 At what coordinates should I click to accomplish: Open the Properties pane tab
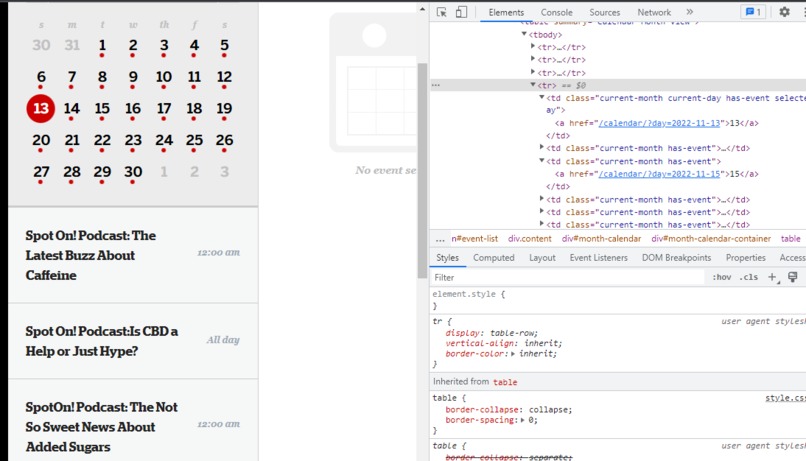point(745,258)
